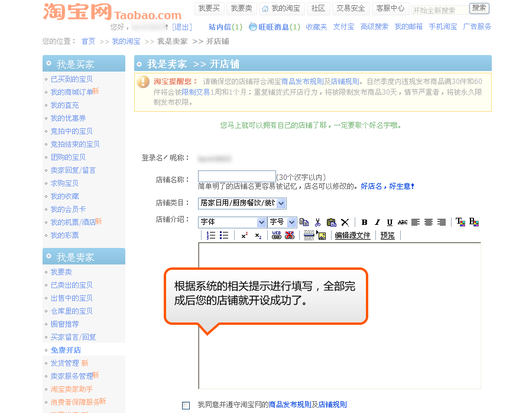This screenshot has width=532, height=413.
Task: Click the 旺旺 messenger icon
Action: [x=253, y=27]
